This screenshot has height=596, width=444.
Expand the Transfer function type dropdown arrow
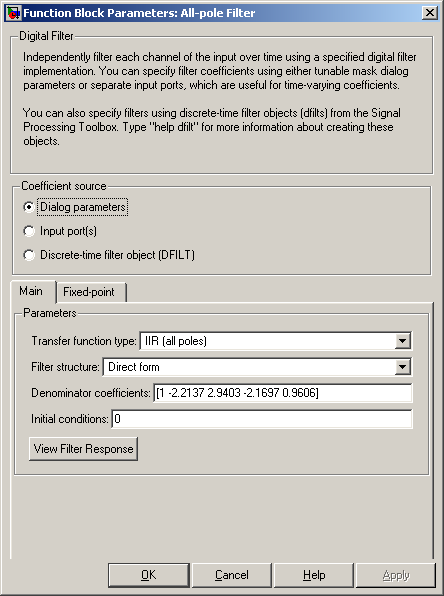pyautogui.click(x=402, y=341)
